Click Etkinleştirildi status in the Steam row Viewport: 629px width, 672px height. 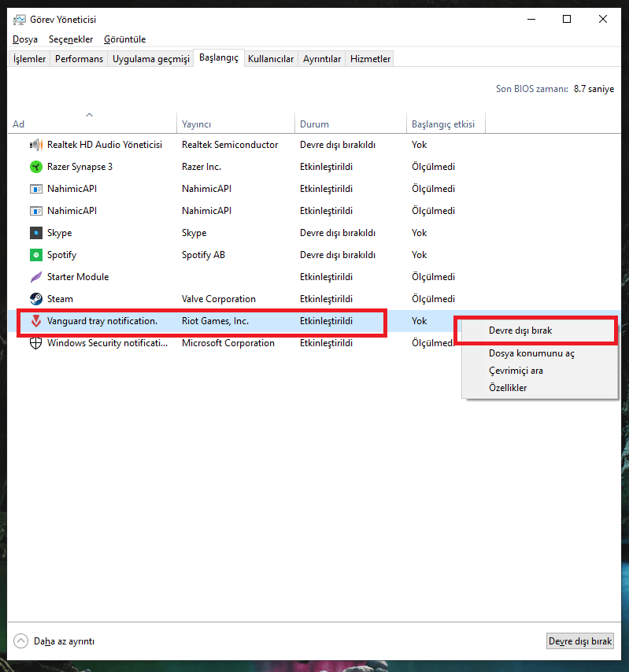coord(326,299)
